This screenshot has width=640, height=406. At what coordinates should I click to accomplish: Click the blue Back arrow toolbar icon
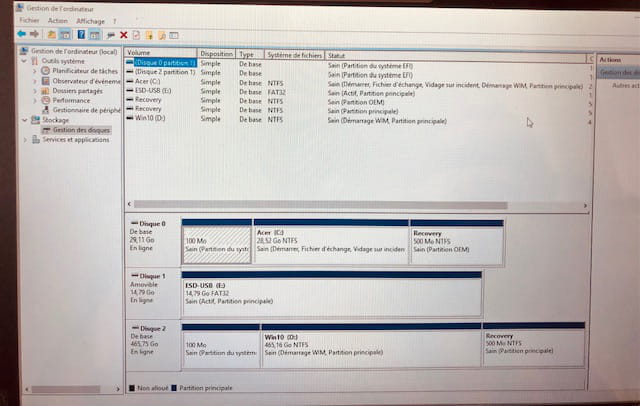[x=22, y=34]
